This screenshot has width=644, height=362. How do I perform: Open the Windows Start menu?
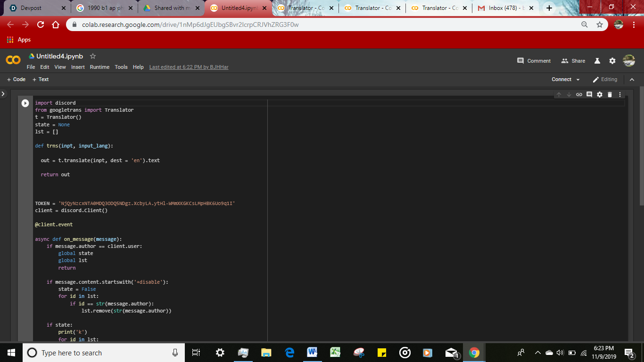point(11,353)
